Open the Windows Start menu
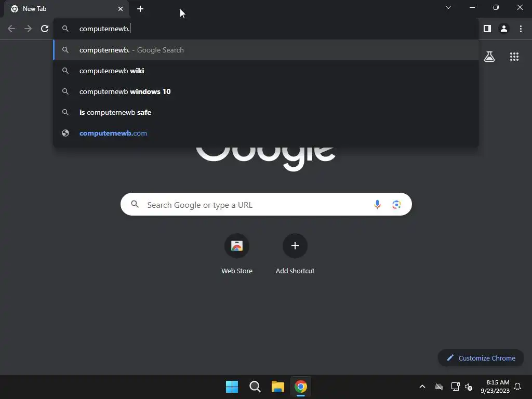Screen dimensions: 532x399 tap(232, 387)
